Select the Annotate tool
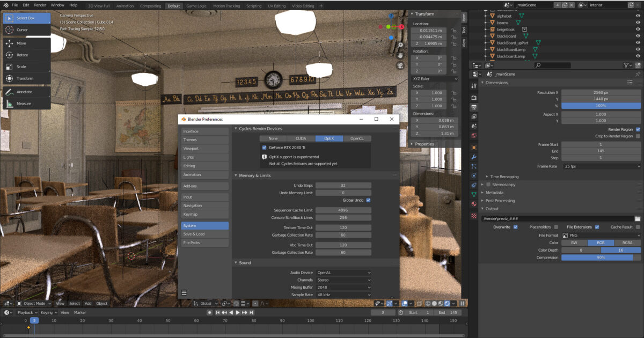Screen dimensions: 644x338 [27, 92]
